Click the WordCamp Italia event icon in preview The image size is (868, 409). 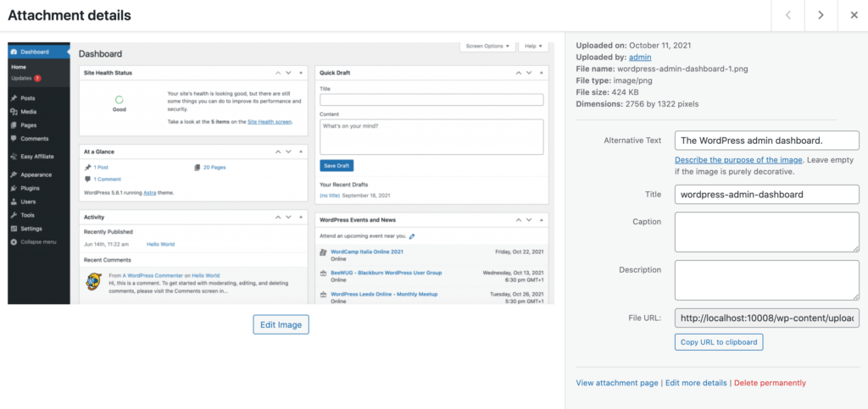tap(324, 252)
